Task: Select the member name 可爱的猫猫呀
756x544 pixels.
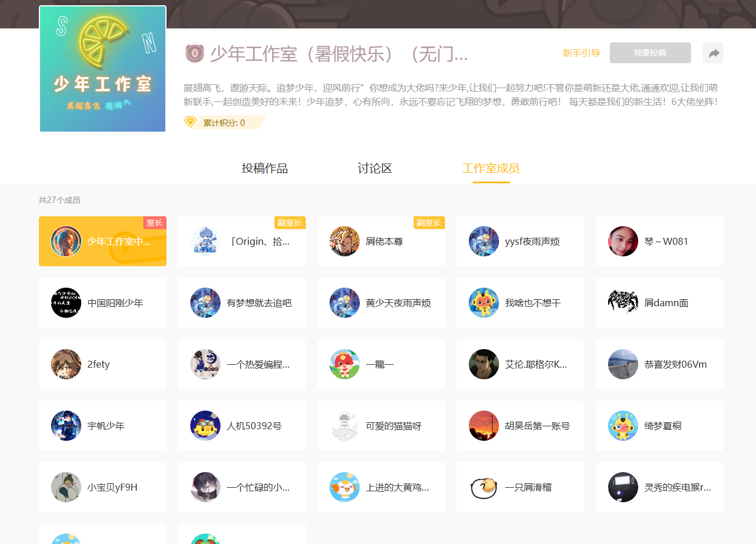Action: pos(394,426)
